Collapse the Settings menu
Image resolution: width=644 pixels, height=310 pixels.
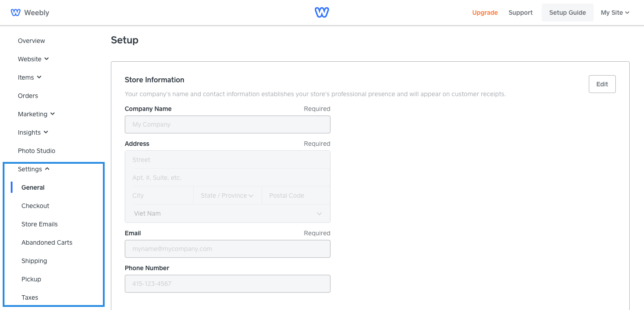coord(33,169)
